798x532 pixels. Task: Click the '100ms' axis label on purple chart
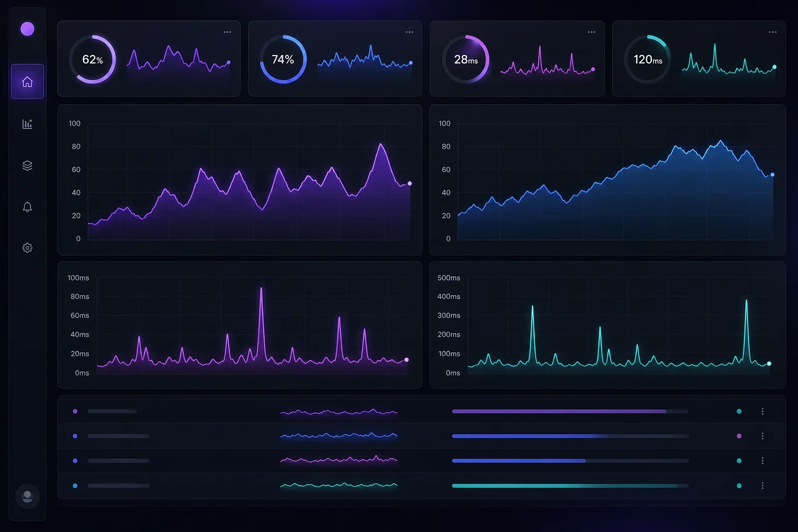(78, 278)
